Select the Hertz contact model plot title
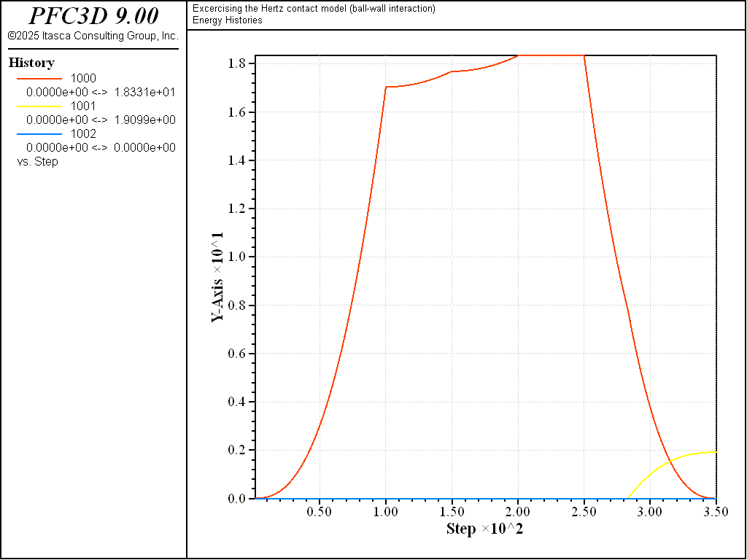The height and width of the screenshot is (560, 747). pyautogui.click(x=314, y=9)
